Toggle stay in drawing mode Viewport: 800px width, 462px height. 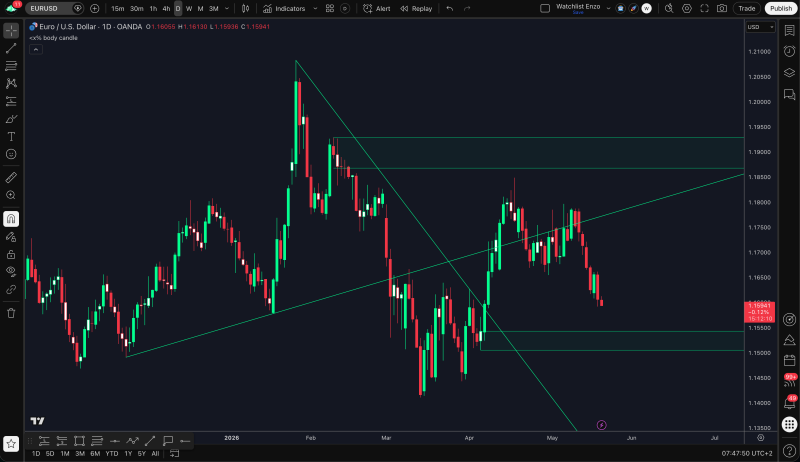(x=11, y=237)
